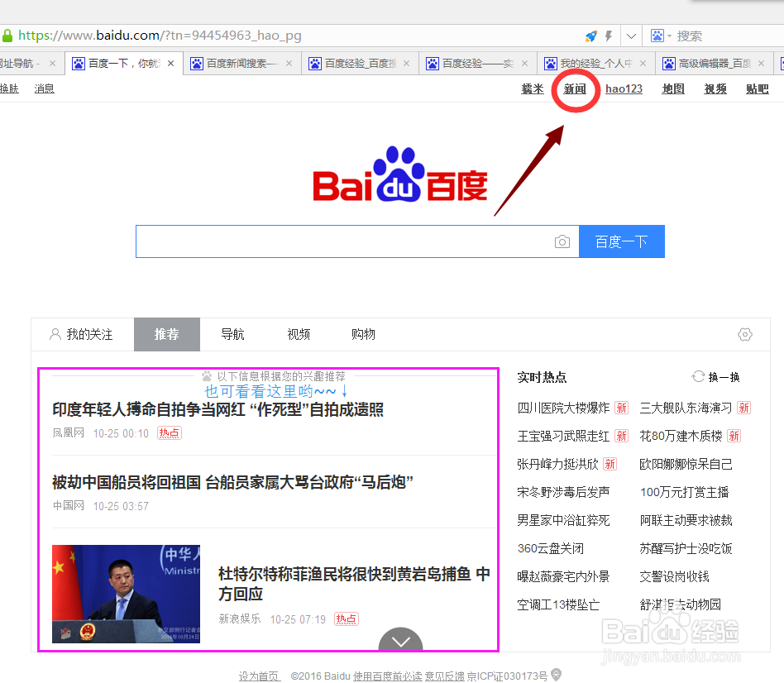Image resolution: width=784 pixels, height=683 pixels.
Task: Open headline 被劫中国船员将回祖国
Action: pos(232,483)
